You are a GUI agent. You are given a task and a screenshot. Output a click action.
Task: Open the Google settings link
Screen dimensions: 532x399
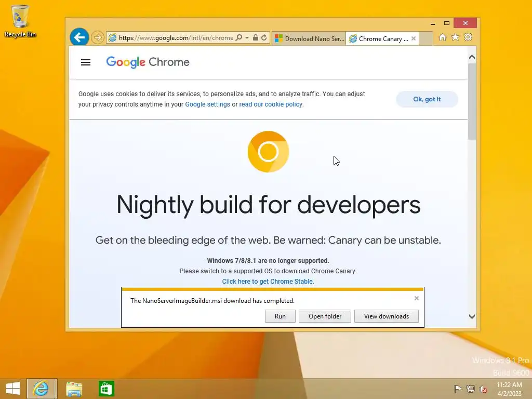tap(207, 104)
